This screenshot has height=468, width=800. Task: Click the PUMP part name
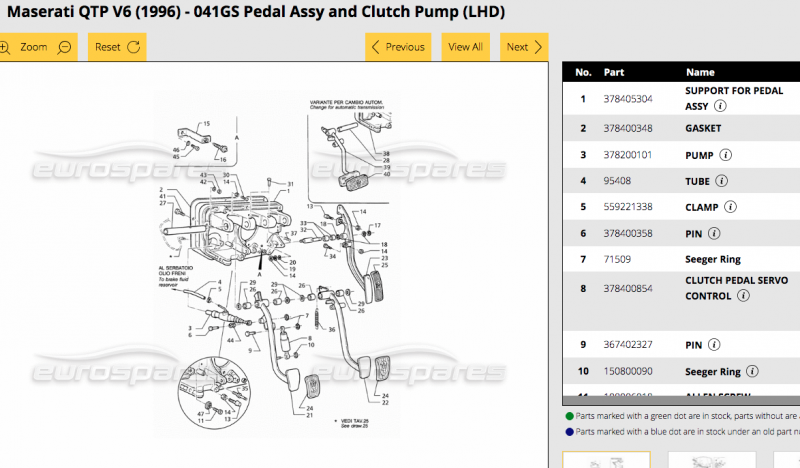[x=699, y=156]
